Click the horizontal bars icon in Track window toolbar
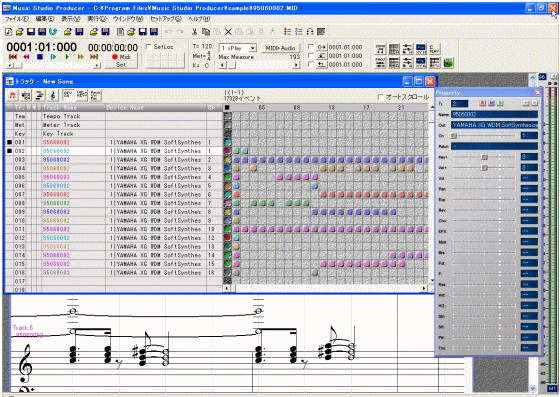Screen dimensions: 560x397 tap(40, 95)
